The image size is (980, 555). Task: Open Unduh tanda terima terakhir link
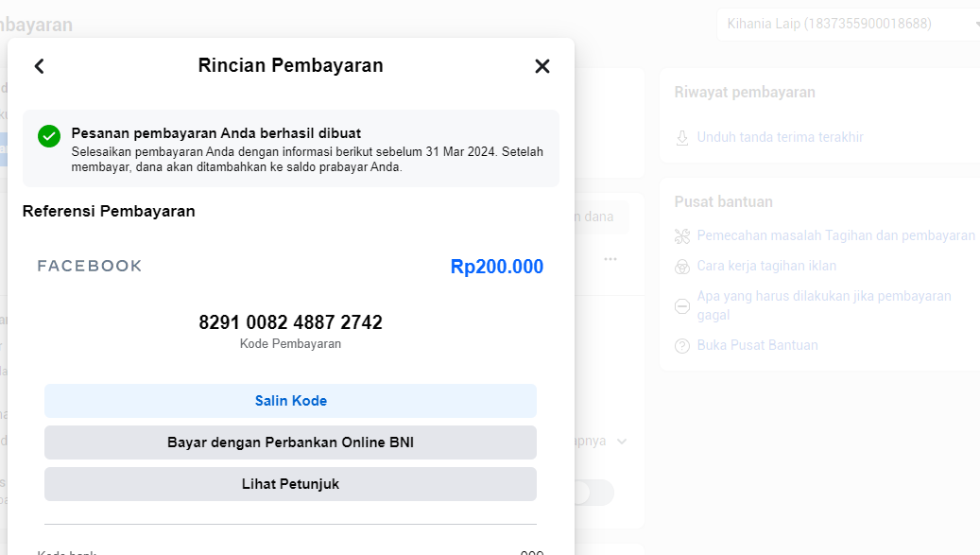click(780, 138)
